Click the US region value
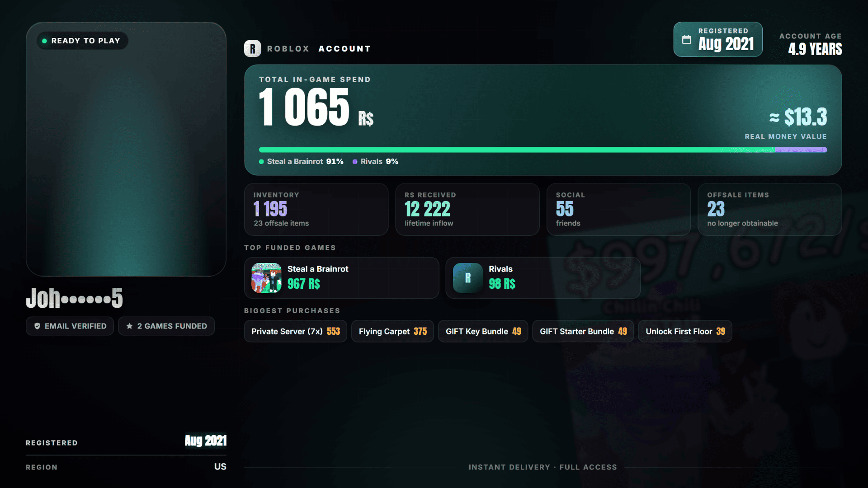868x488 pixels. point(220,467)
